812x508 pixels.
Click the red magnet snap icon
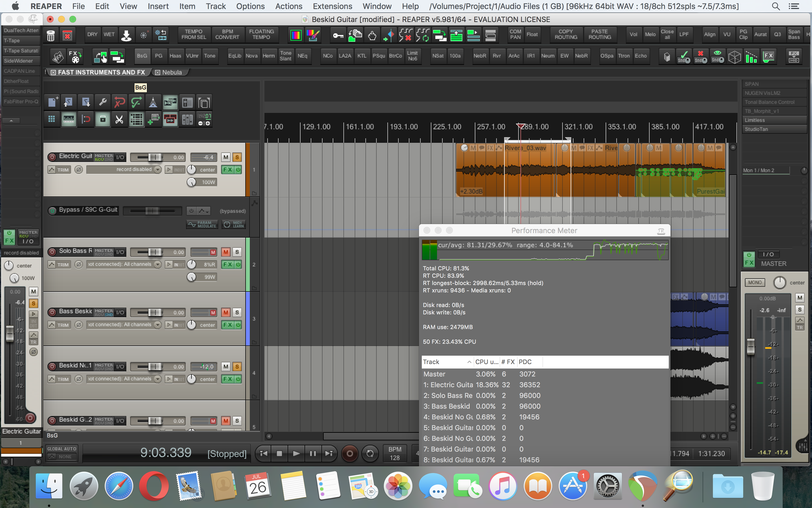86,119
